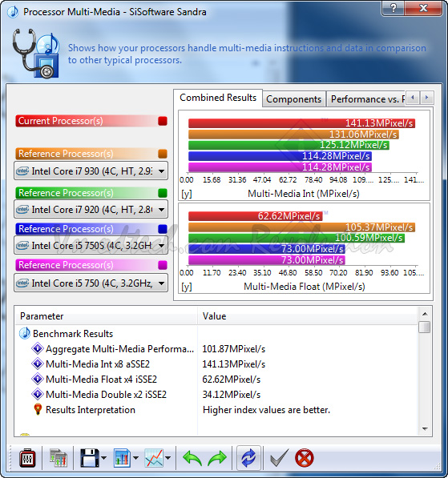Go forward with the green right arrow
Viewport: 448px width, 478px height.
[217, 458]
